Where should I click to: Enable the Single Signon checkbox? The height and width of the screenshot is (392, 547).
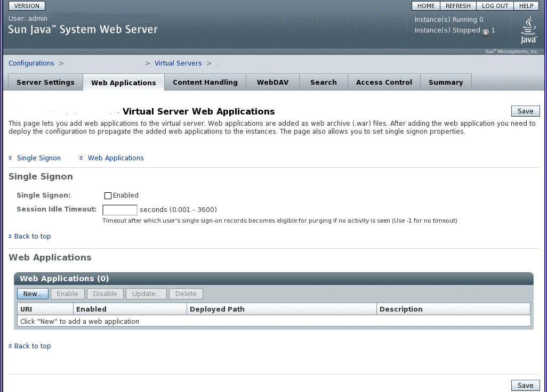point(108,195)
